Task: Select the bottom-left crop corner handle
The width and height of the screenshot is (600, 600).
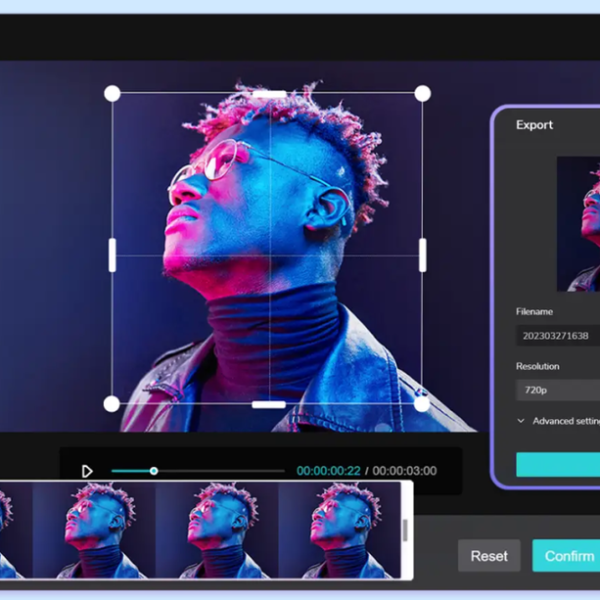Action: pos(112,404)
